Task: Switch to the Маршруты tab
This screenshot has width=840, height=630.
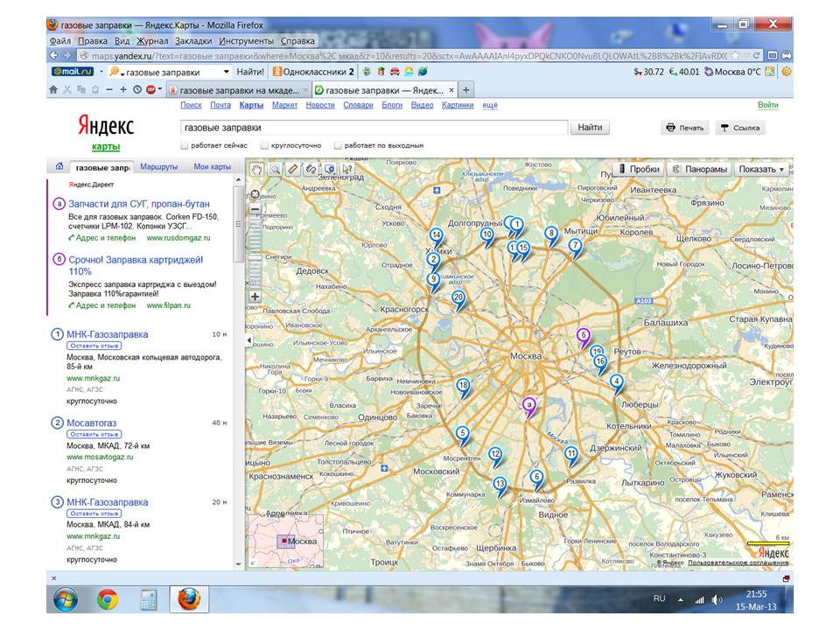Action: pos(159,166)
